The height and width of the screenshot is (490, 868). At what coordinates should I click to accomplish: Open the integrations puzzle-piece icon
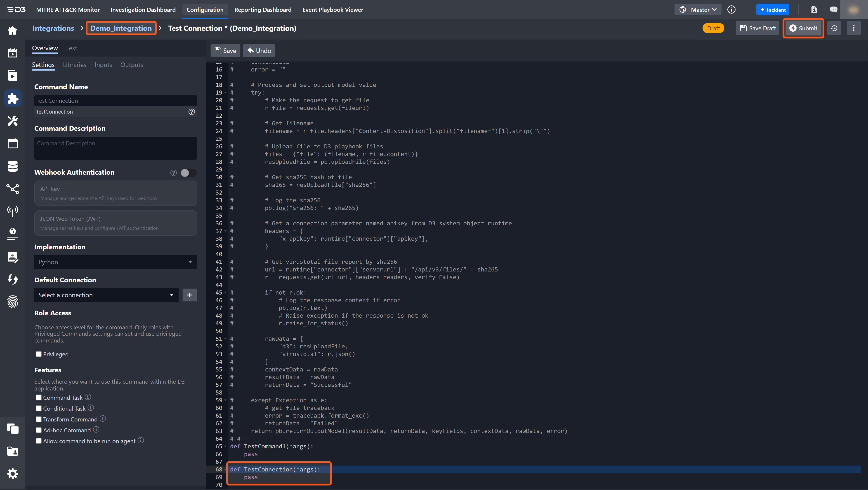tap(12, 98)
